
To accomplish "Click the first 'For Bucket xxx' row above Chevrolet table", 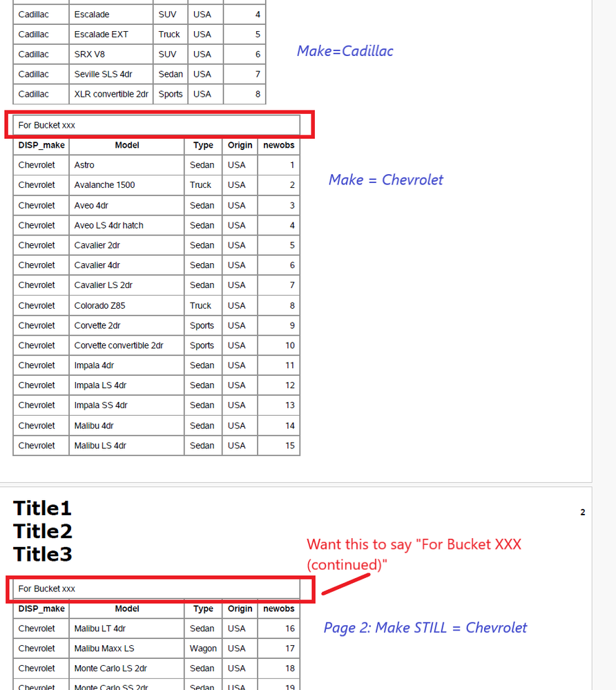I will tap(157, 125).
